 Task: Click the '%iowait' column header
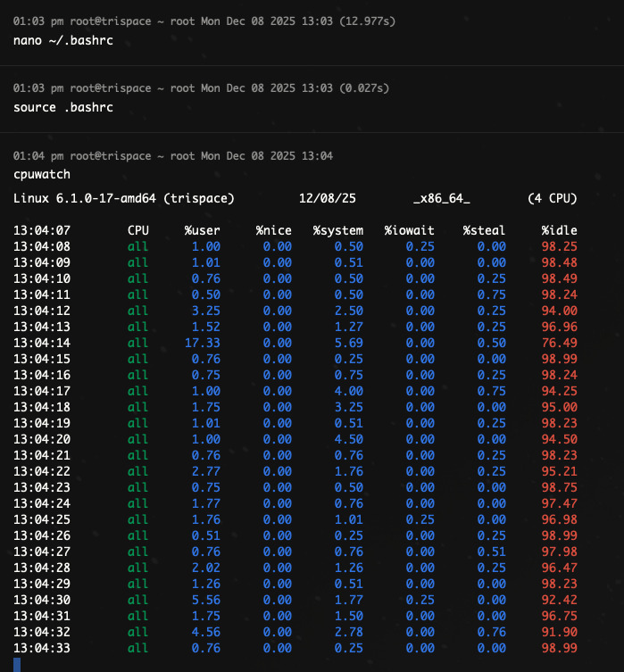tap(409, 230)
